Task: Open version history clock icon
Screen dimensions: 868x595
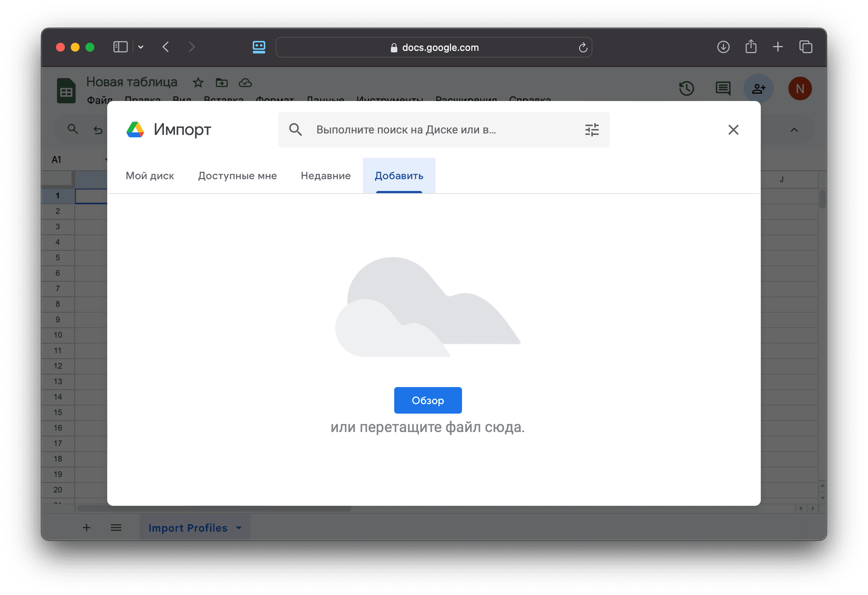Action: (686, 88)
